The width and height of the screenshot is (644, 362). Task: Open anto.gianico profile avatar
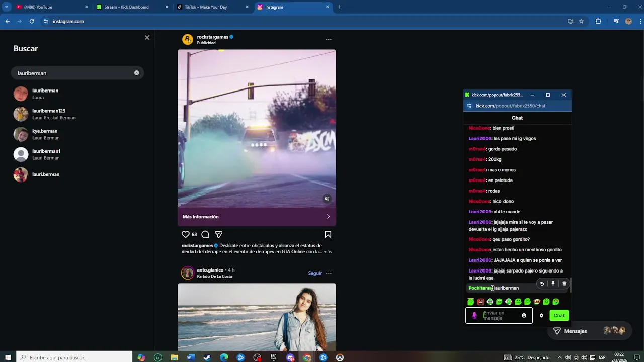tap(188, 273)
